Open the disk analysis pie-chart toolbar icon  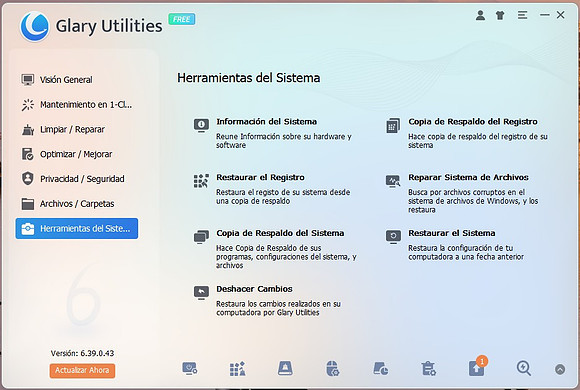[381, 369]
